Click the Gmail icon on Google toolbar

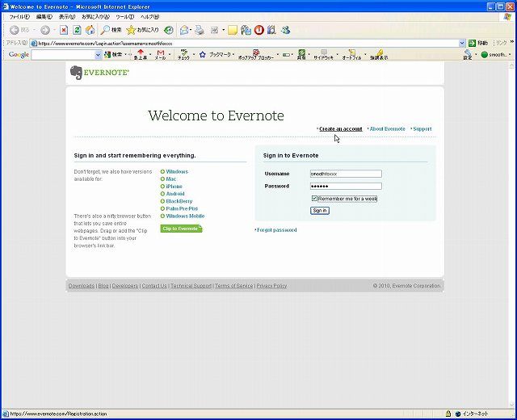[x=161, y=52]
